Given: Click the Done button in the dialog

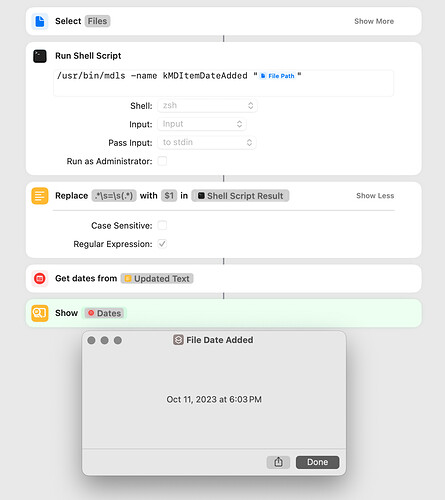Looking at the screenshot, I should (x=317, y=462).
